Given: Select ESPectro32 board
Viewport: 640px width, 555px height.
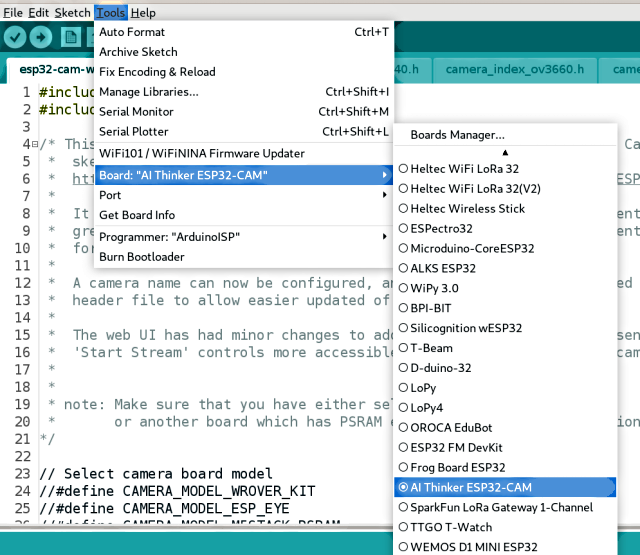Looking at the screenshot, I should point(505,229).
